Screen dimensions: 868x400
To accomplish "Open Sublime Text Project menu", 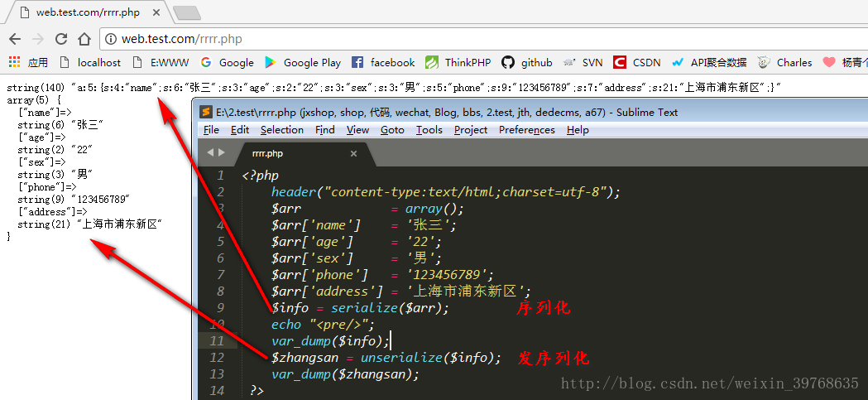I will tap(471, 130).
